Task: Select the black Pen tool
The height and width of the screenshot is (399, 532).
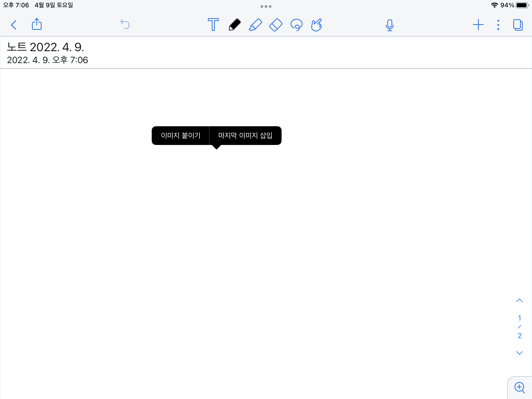Action: [x=235, y=25]
